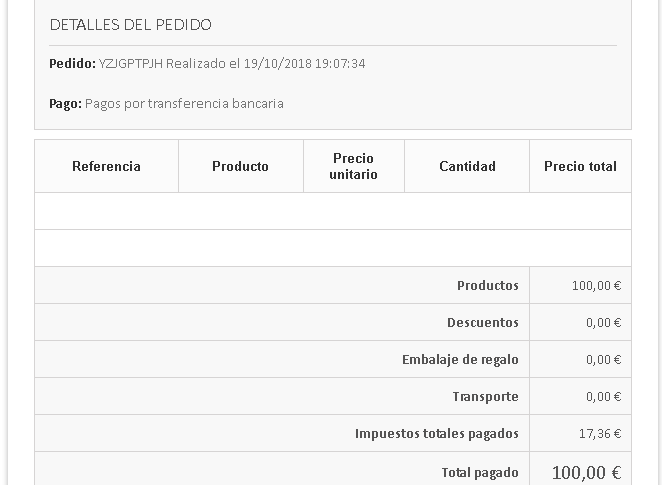Select the Pagos por transferencia bancaria text
The image size is (662, 485).
184,103
